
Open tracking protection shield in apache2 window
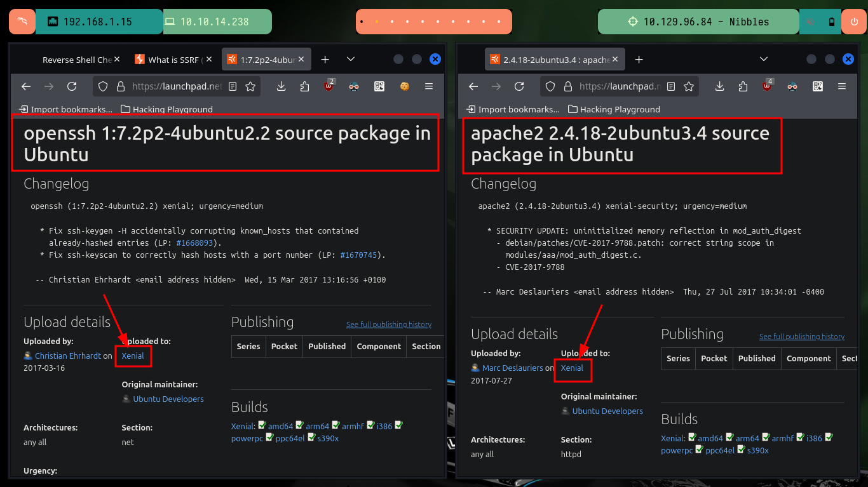[551, 86]
